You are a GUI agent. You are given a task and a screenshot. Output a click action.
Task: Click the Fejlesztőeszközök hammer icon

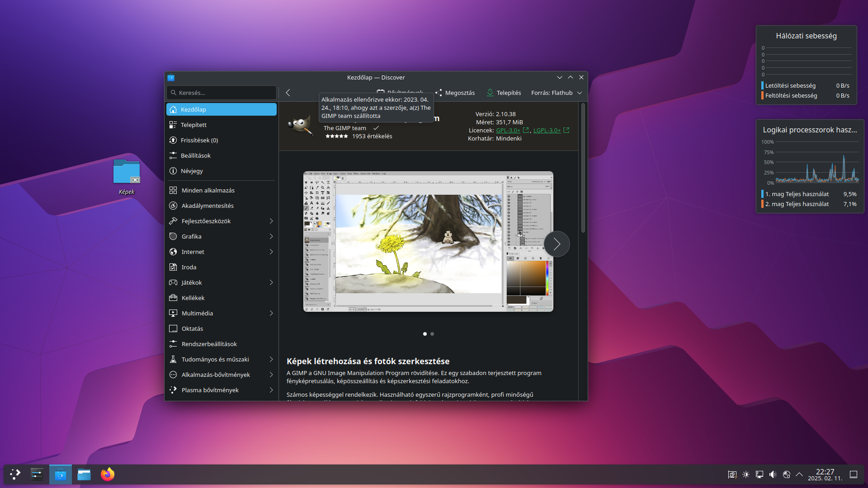click(173, 221)
